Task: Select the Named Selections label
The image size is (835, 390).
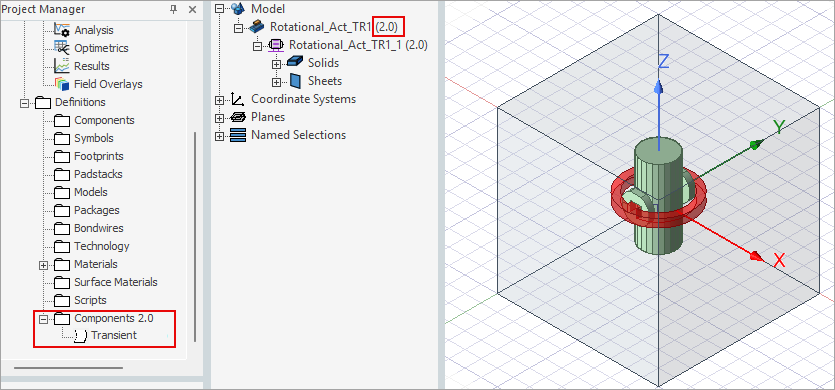Action: coord(298,135)
